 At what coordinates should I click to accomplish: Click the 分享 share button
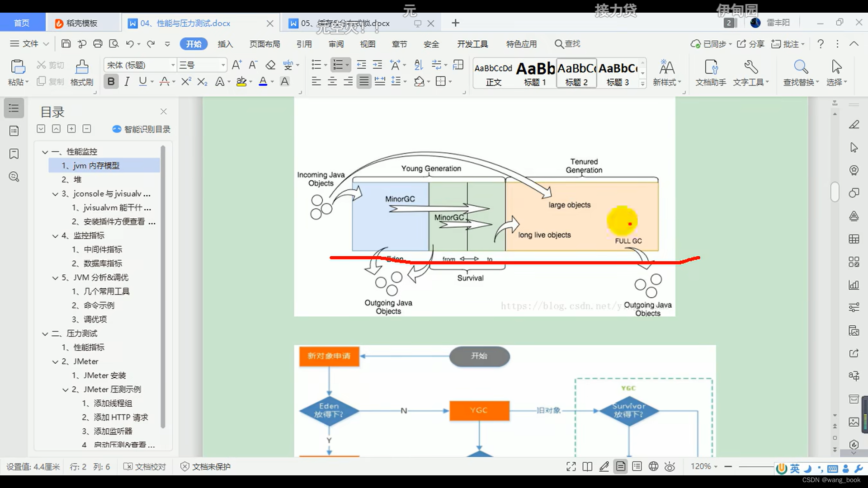(x=750, y=44)
